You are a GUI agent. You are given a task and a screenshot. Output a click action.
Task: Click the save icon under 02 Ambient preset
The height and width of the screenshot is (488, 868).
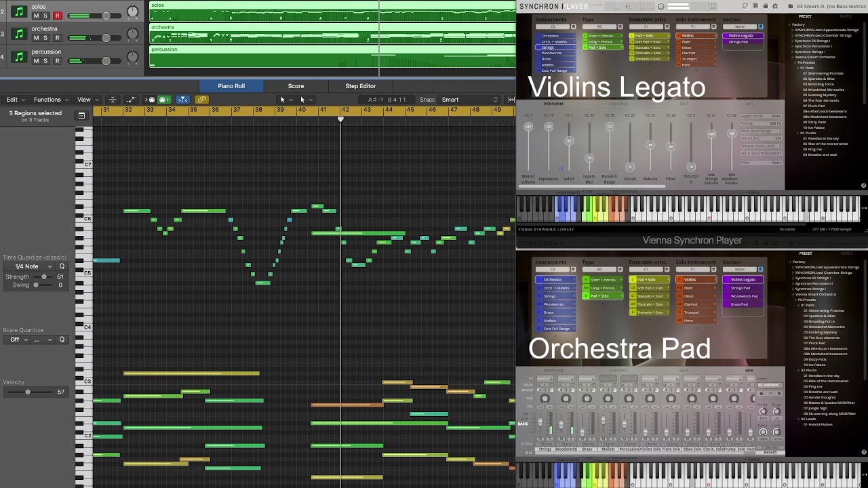point(762,393)
